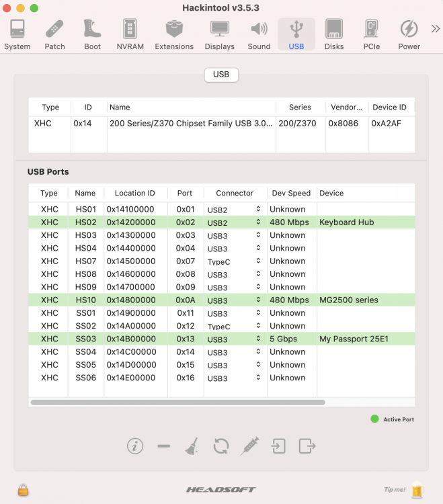
Task: Select the Keyboard Hub device row
Action: tap(222, 222)
